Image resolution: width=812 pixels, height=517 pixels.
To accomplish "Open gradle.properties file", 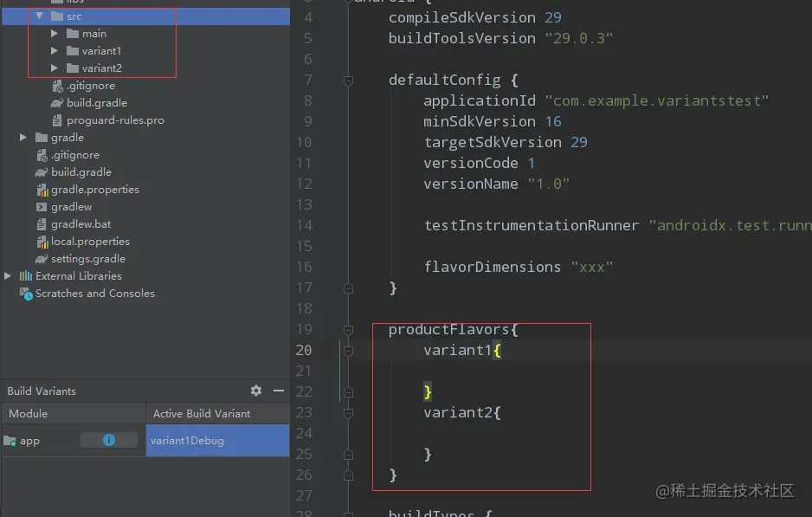I will pyautogui.click(x=94, y=190).
